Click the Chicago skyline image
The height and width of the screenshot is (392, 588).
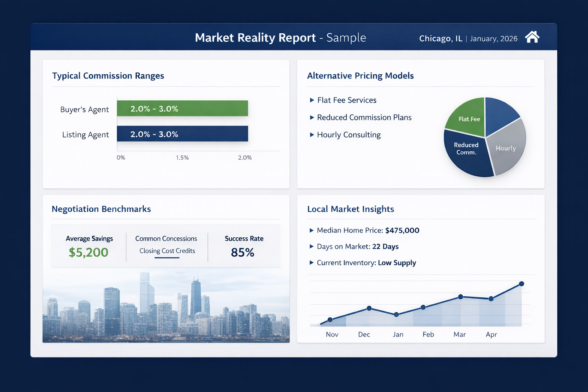166,306
